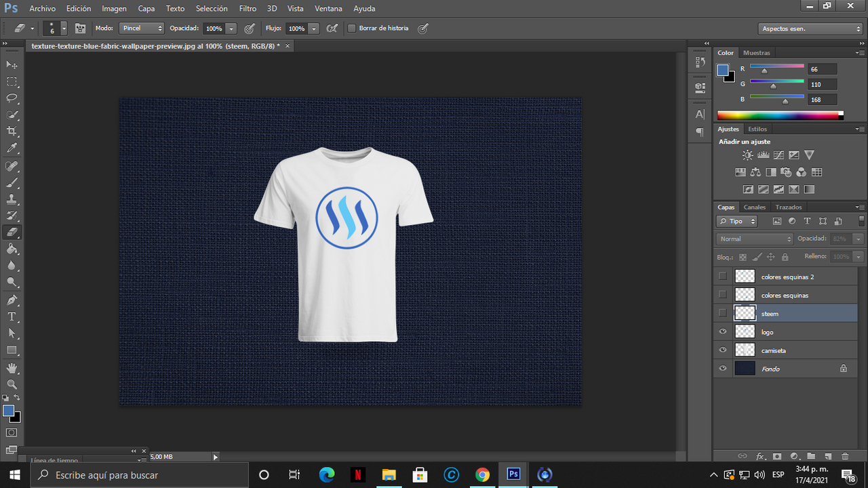
Task: Toggle lock transparent pixels
Action: tap(743, 257)
